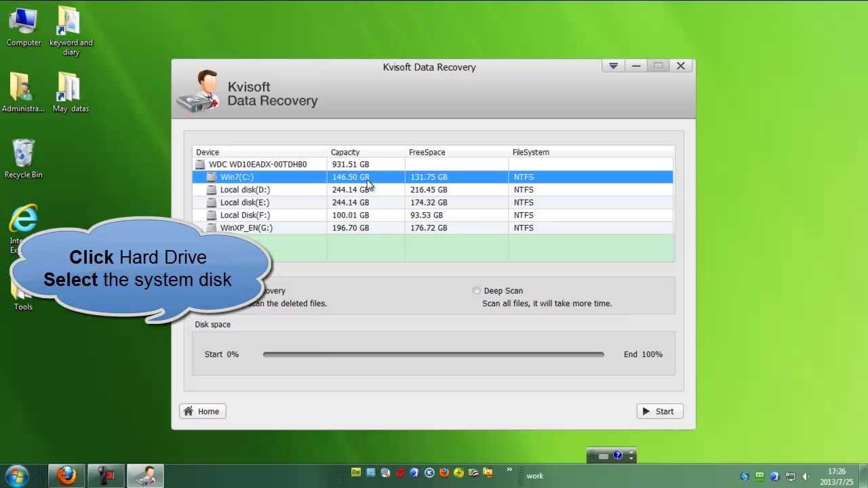Start the scan with the Start button
This screenshot has height=488, width=868.
click(659, 411)
